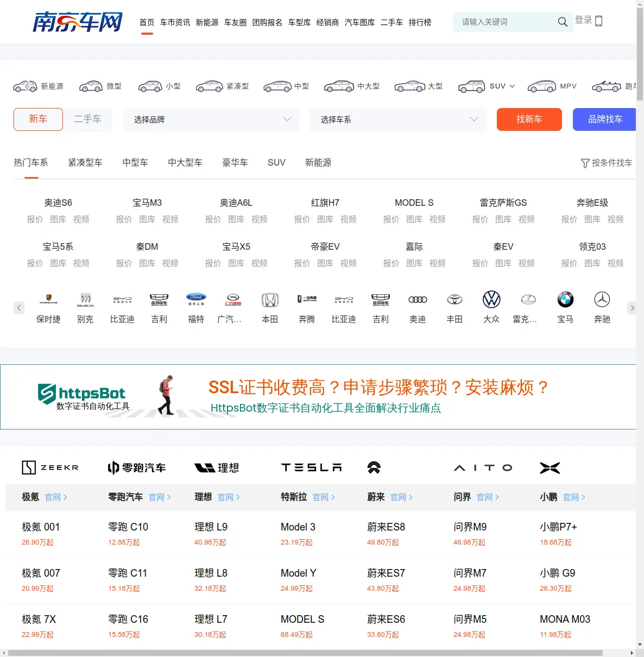Switch search mode to 二手车
This screenshot has width=644, height=657.
click(x=87, y=119)
